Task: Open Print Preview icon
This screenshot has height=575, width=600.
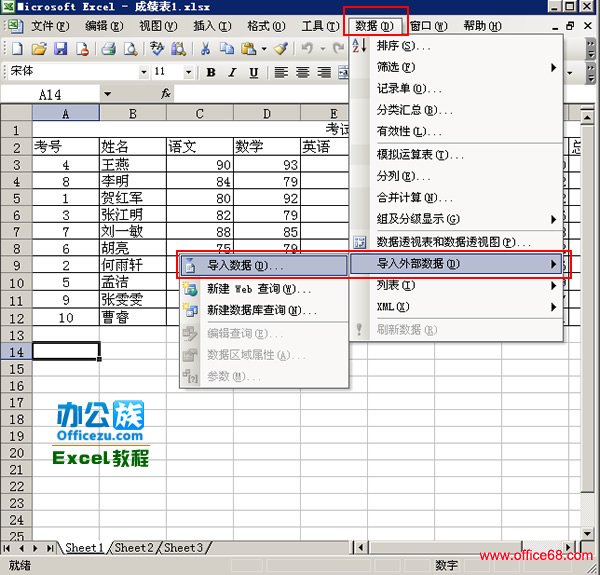Action: tap(130, 49)
